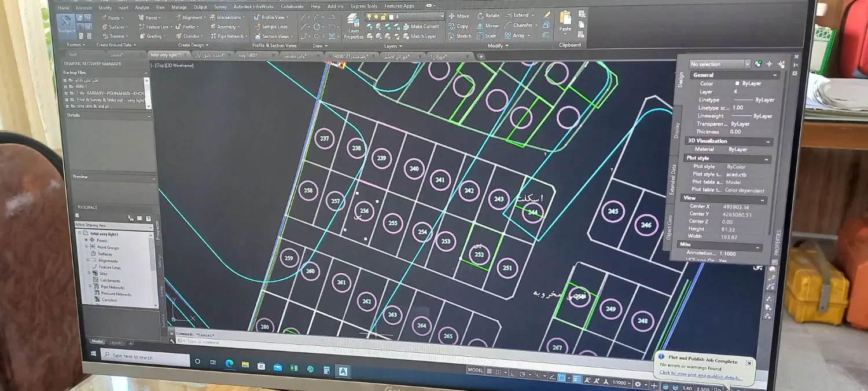Open Excel from taskbar
Screen dimensions: 868x391
point(293,367)
